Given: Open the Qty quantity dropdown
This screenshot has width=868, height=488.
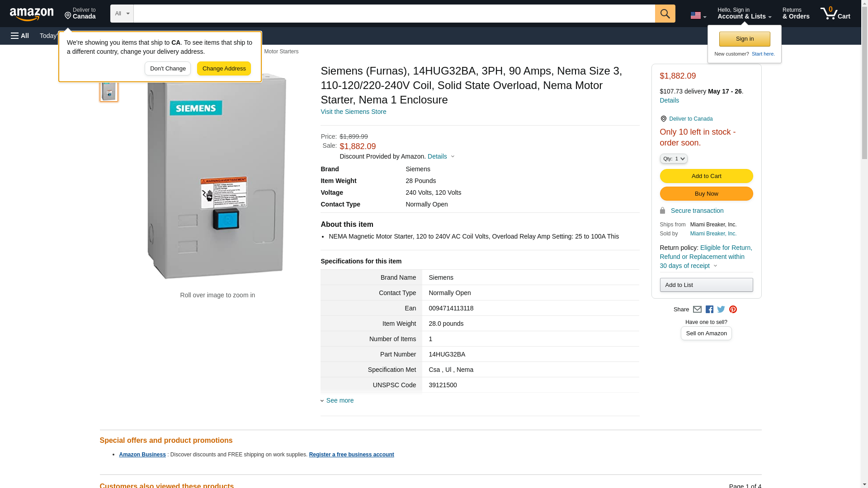Looking at the screenshot, I should click(x=673, y=159).
